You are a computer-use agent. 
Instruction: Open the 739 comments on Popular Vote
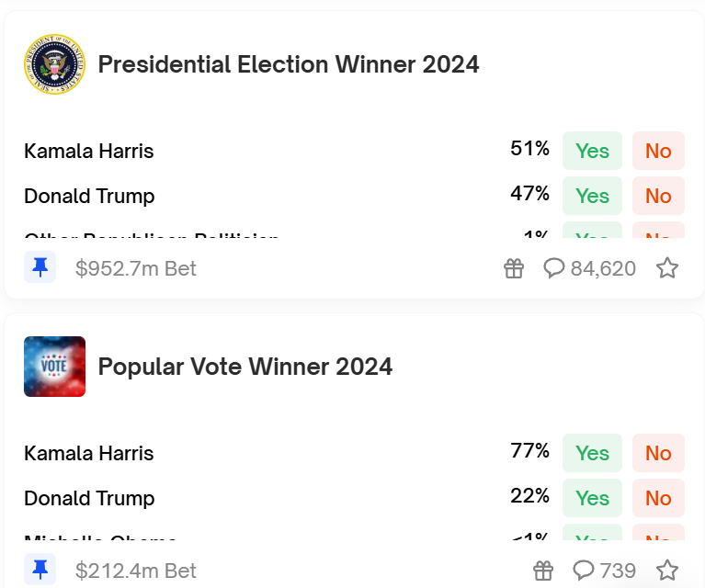point(605,571)
